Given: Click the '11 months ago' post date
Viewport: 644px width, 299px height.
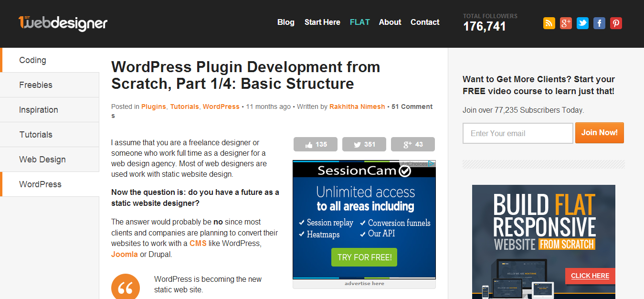Looking at the screenshot, I should (268, 107).
